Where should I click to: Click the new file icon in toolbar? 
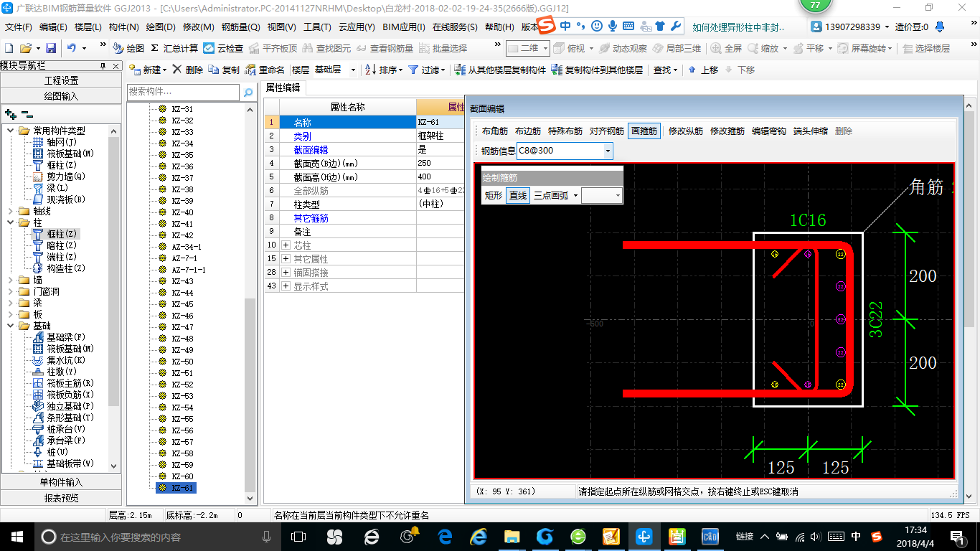[9, 48]
